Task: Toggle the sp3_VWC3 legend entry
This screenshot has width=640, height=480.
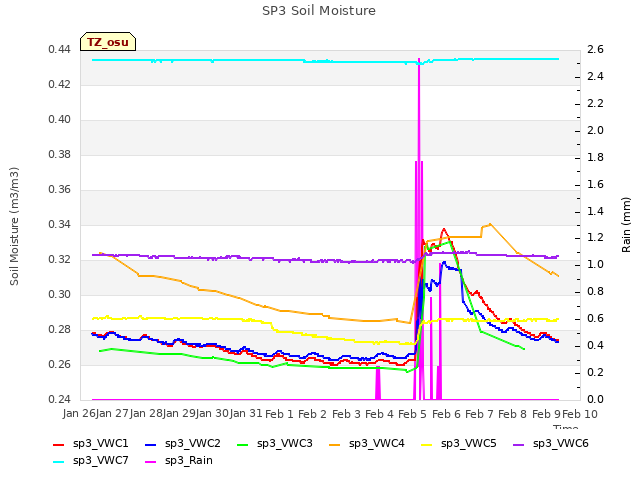Action: pyautogui.click(x=275, y=443)
